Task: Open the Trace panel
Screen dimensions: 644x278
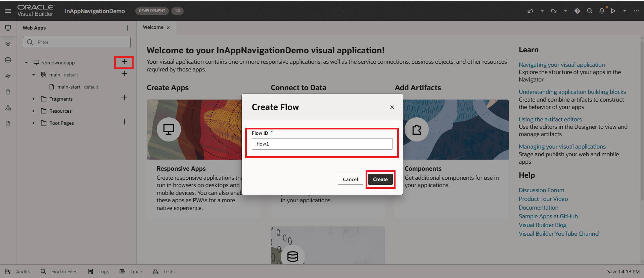Action: [x=131, y=272]
